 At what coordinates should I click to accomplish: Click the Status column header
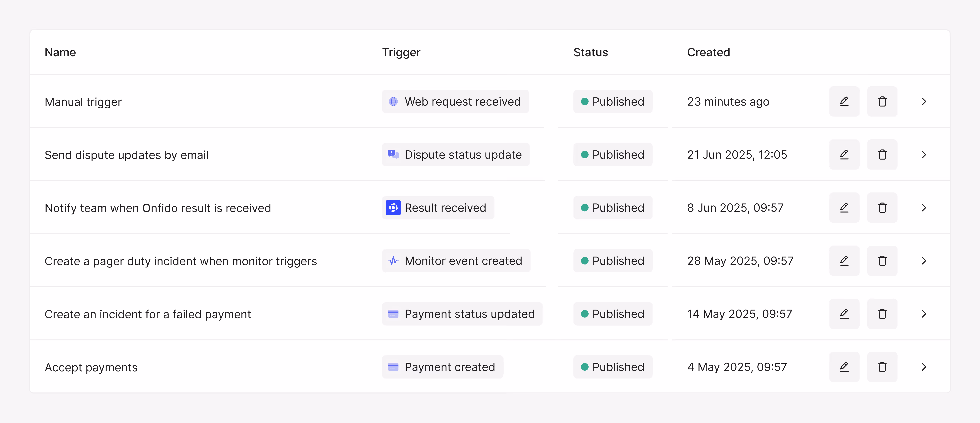click(590, 52)
